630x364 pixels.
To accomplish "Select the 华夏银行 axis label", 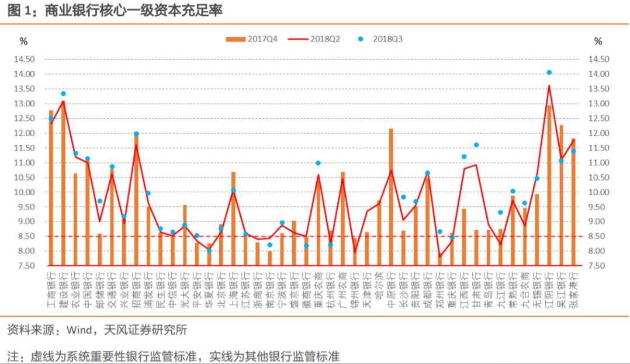I will click(209, 290).
